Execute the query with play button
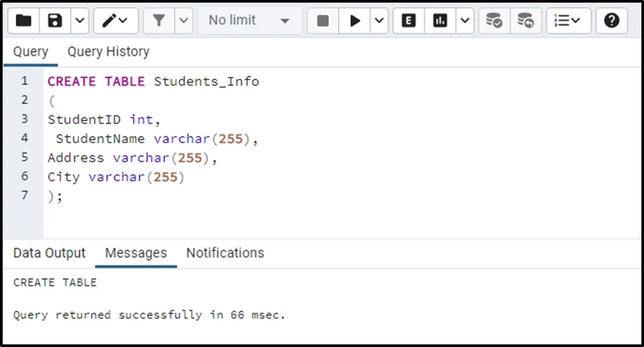The width and height of the screenshot is (644, 347). tap(355, 21)
